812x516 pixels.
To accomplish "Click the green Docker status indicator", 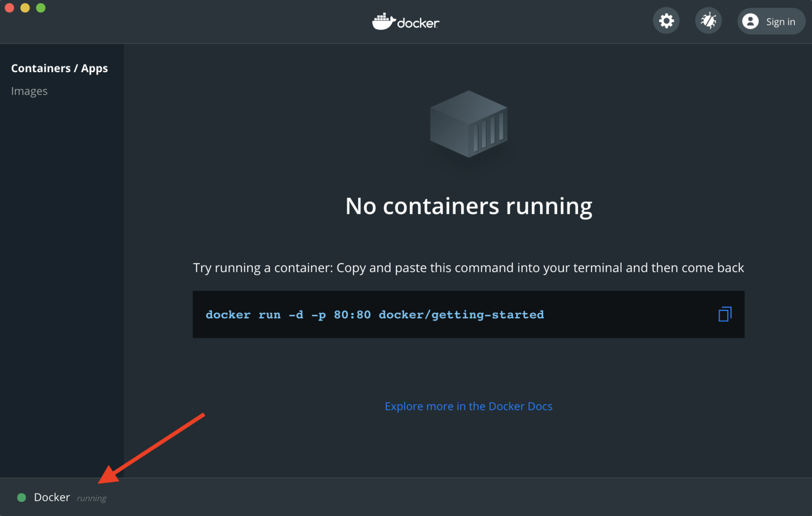I will click(x=21, y=498).
